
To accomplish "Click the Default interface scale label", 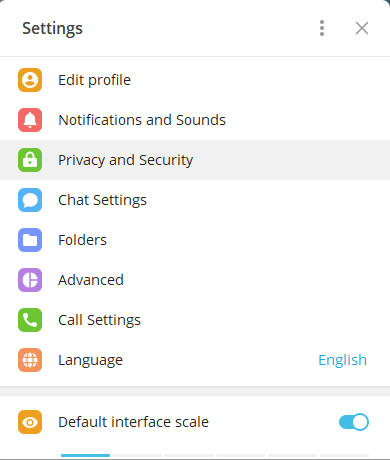I will [x=133, y=422].
